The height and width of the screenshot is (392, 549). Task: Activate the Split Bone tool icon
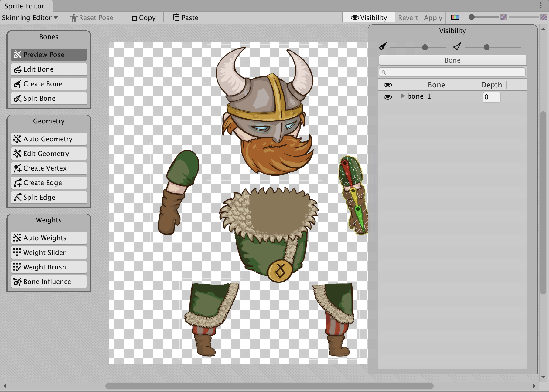coord(17,99)
